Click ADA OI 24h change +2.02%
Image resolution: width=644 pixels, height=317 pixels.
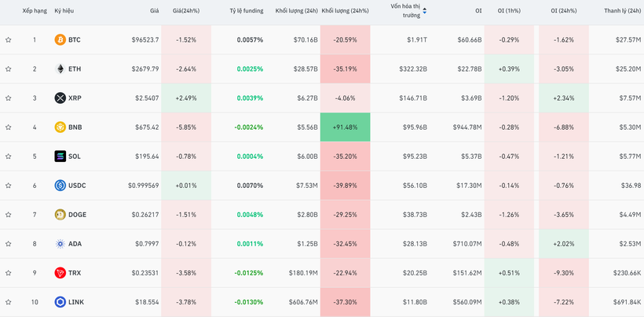point(564,244)
